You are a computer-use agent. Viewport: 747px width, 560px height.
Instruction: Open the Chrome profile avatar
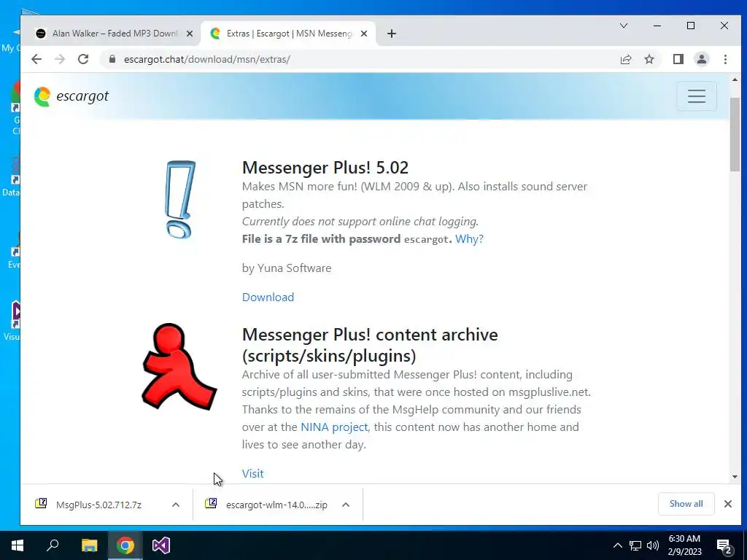tap(701, 59)
